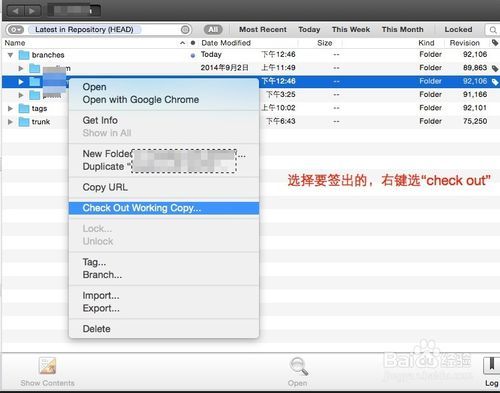
Task: Click the tag icon on selected 92,106 row
Action: [495, 82]
